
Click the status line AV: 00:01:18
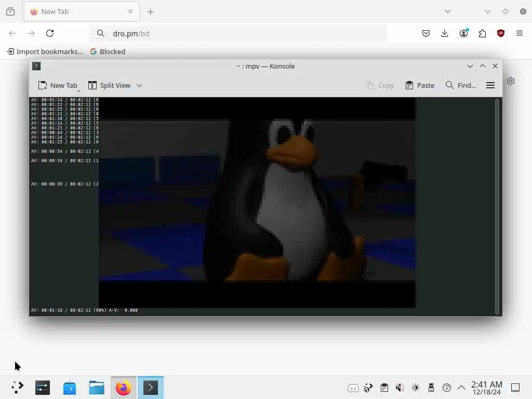click(84, 310)
